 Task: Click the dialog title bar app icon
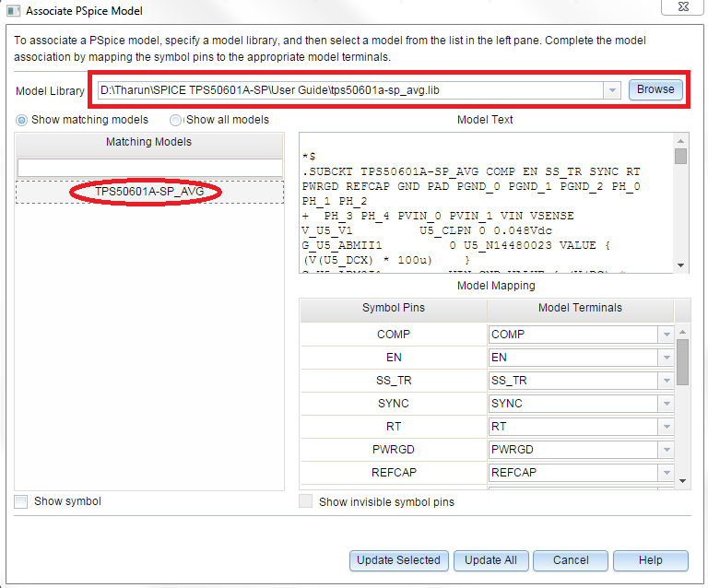(13, 10)
